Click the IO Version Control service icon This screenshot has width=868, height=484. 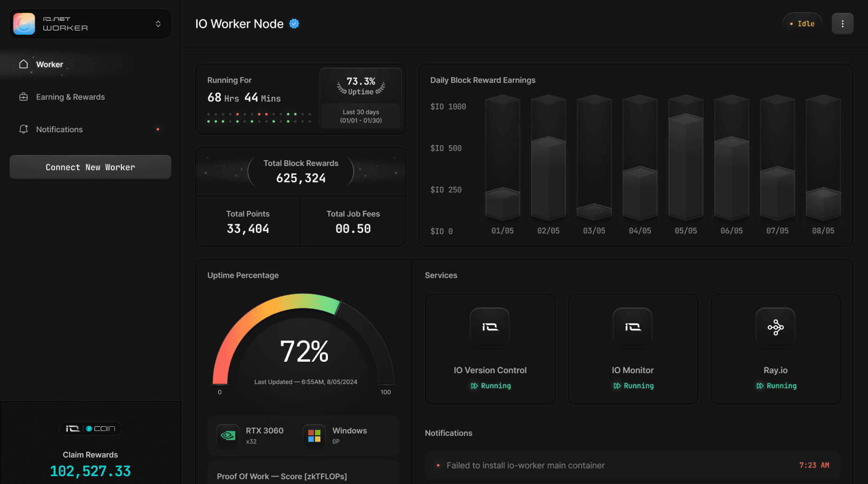pos(490,327)
